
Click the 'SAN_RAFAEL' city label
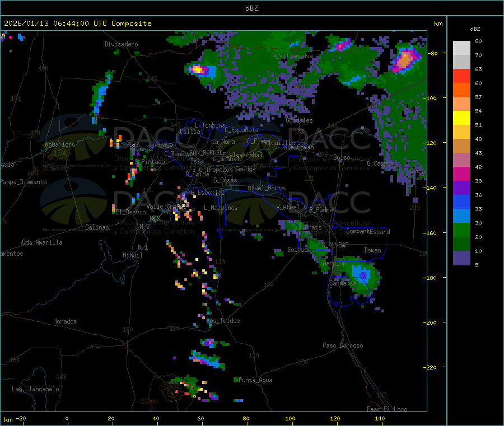coord(206,152)
